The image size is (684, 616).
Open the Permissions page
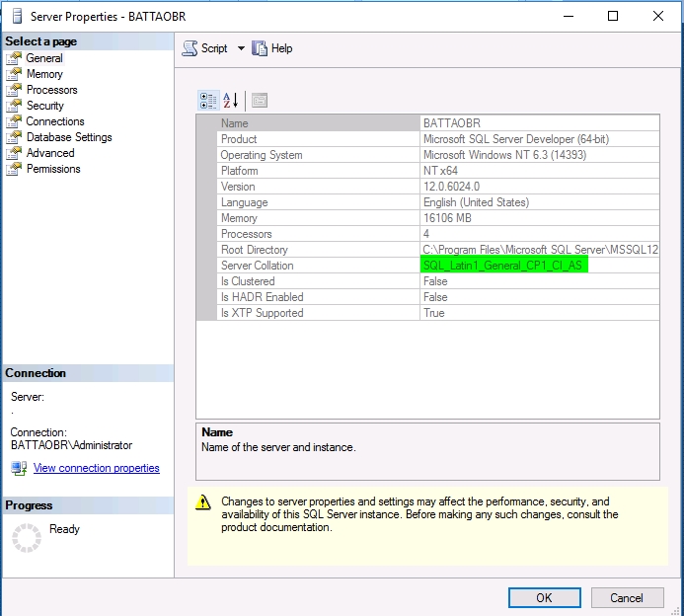(x=53, y=169)
